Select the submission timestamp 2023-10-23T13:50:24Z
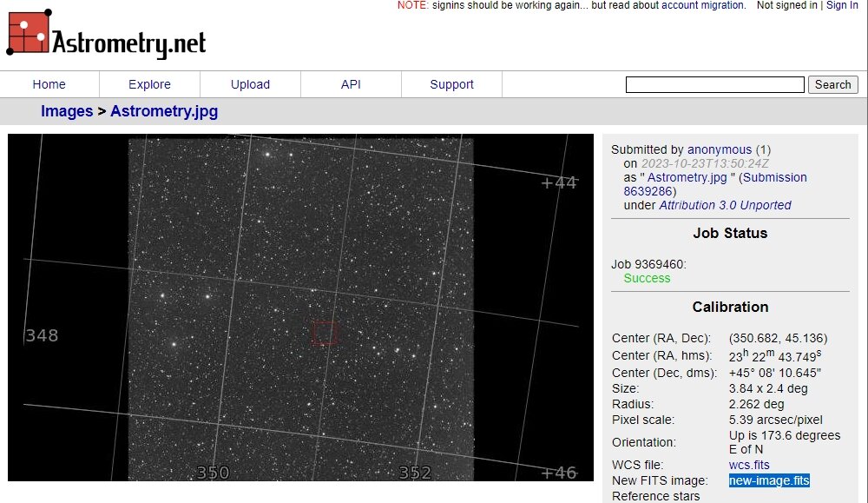The width and height of the screenshot is (868, 503). pyautogui.click(x=705, y=163)
